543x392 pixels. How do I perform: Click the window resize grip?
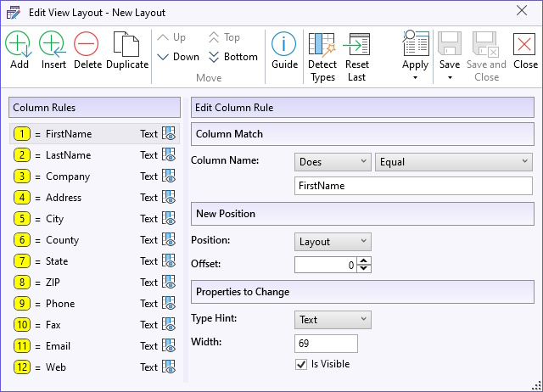point(537,386)
